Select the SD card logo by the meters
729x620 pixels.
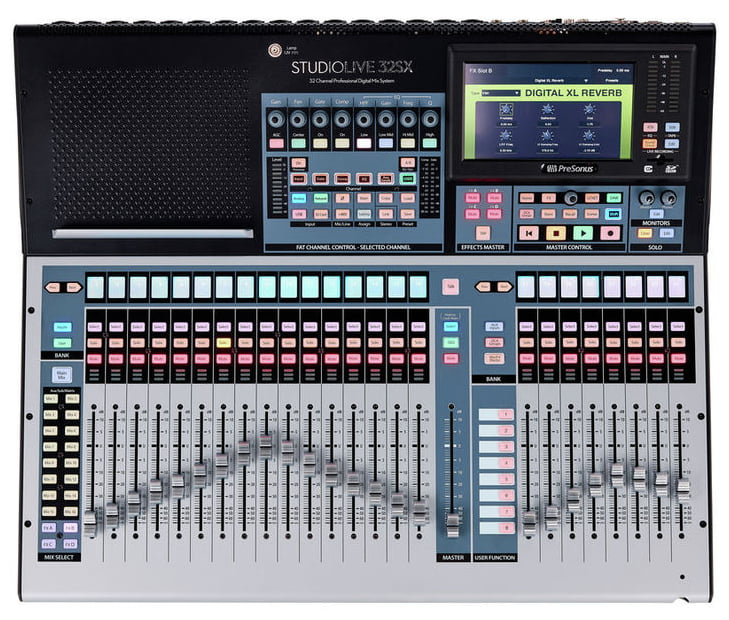pos(670,169)
